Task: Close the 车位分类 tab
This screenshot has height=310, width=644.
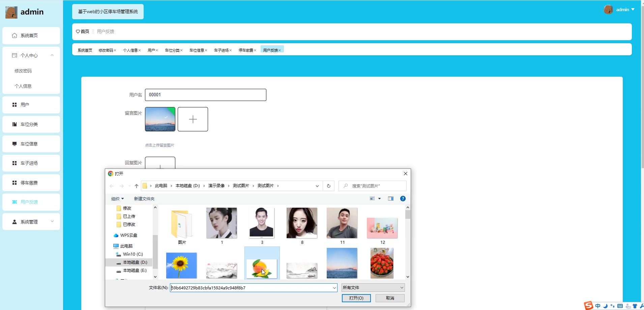Action: pyautogui.click(x=181, y=50)
